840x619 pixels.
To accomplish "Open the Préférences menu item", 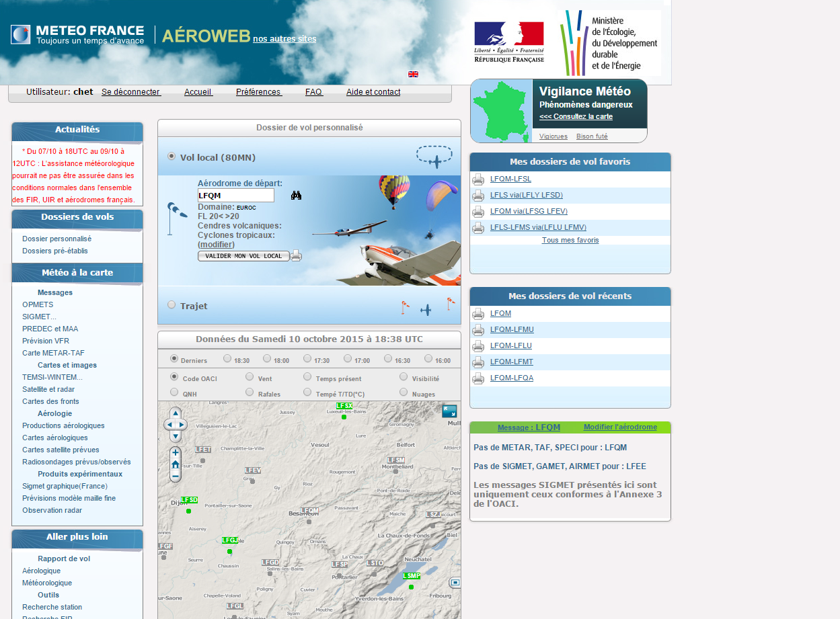I will click(x=259, y=92).
